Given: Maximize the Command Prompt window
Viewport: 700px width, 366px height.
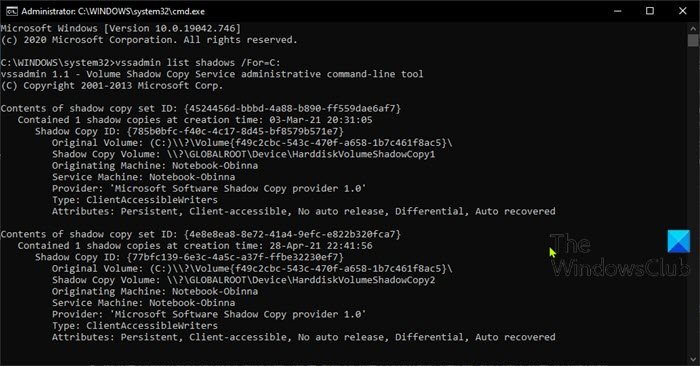Looking at the screenshot, I should (650, 11).
